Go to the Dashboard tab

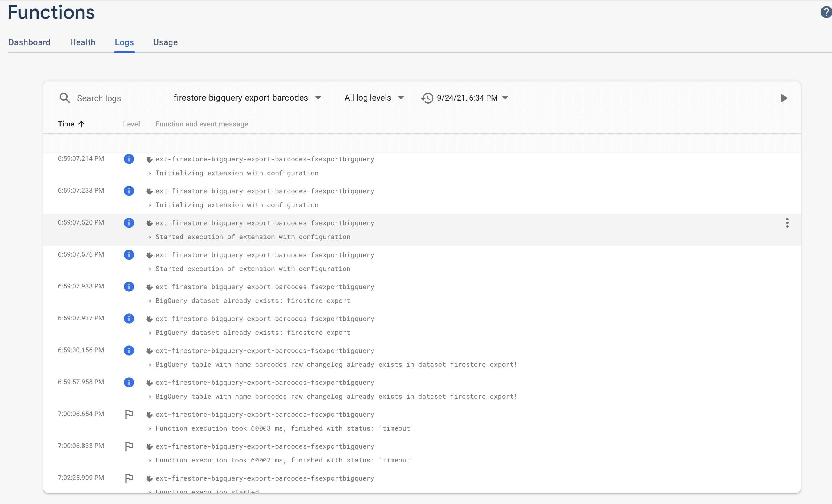(29, 42)
